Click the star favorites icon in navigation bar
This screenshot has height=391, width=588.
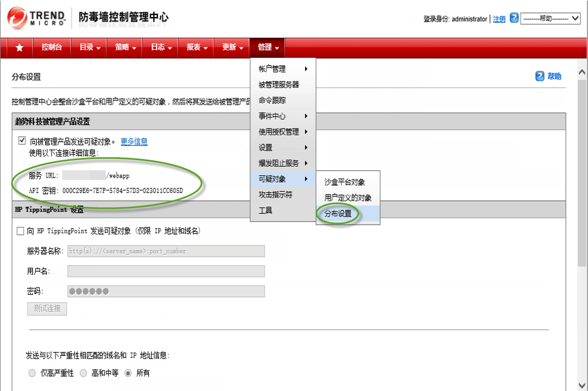(x=20, y=48)
